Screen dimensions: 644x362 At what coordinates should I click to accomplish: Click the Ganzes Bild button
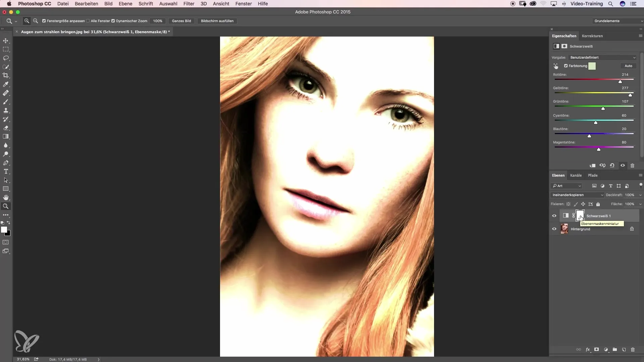[x=181, y=21]
